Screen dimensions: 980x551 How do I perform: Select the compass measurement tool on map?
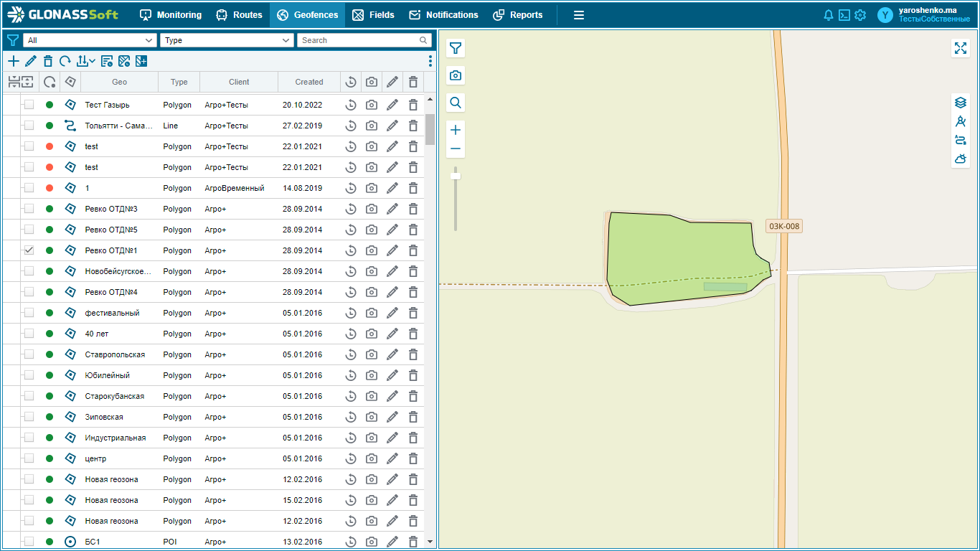(x=961, y=121)
